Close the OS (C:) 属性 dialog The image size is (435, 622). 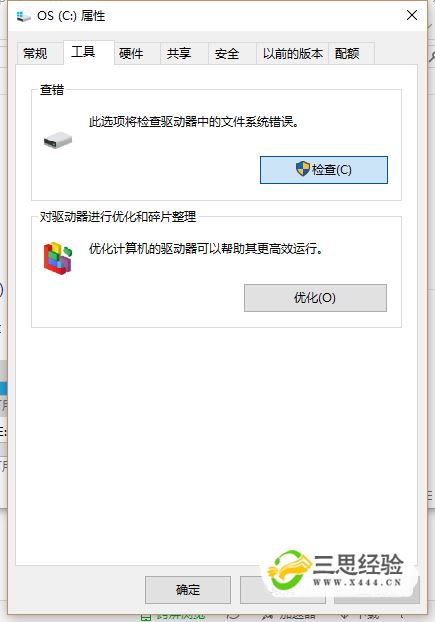(412, 15)
